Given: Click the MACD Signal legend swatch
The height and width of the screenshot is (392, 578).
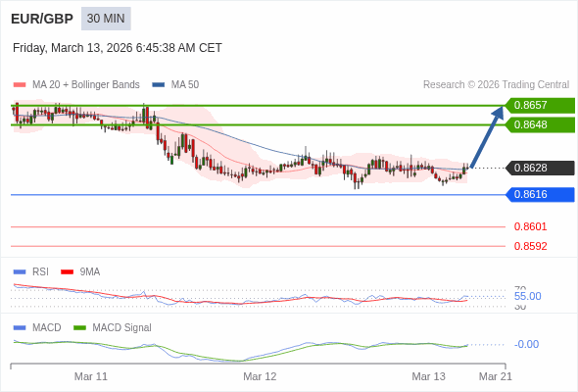Looking at the screenshot, I should (x=79, y=328).
